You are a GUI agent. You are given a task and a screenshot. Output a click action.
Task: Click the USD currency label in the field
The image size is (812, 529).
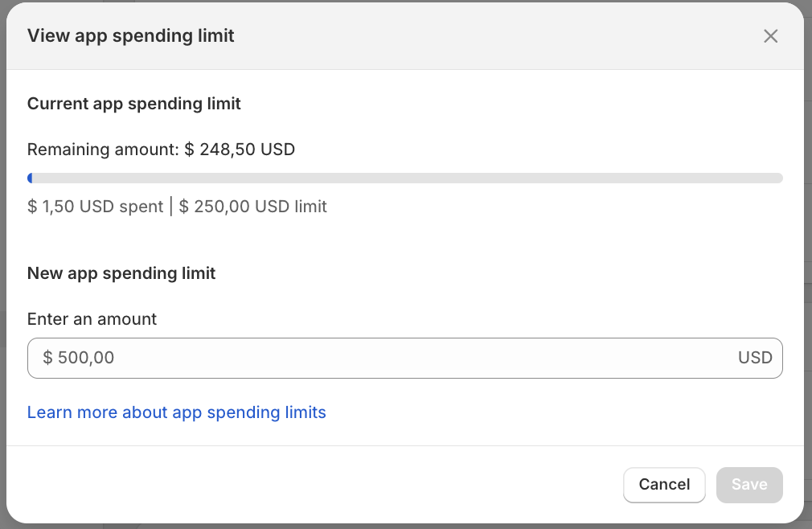coord(755,358)
